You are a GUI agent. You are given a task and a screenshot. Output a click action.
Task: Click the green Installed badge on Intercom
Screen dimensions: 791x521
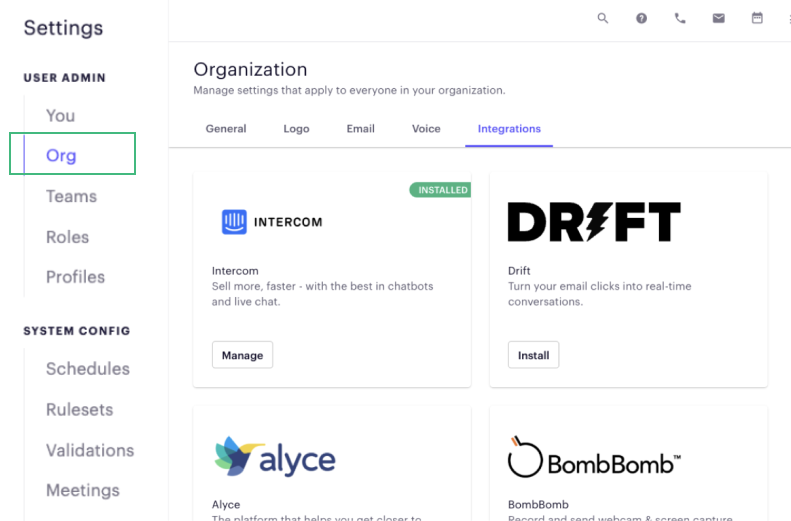click(440, 190)
